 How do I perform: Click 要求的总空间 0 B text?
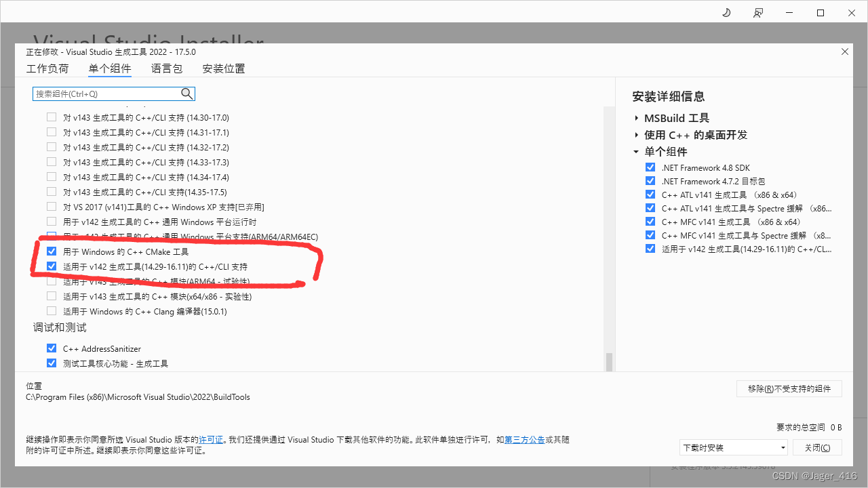[x=809, y=428]
